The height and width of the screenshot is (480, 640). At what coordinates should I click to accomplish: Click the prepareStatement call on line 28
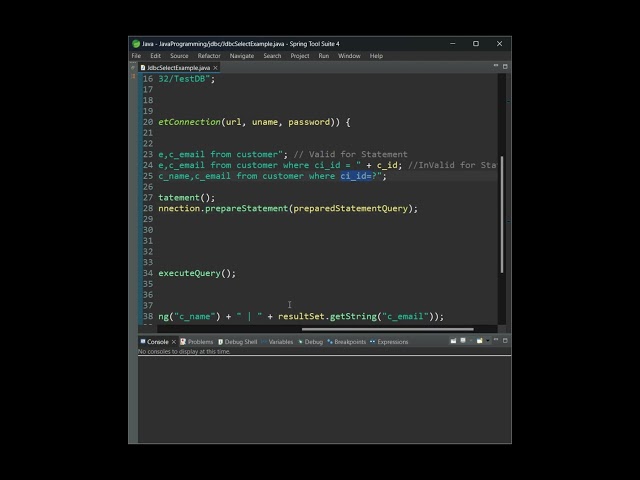pos(247,209)
